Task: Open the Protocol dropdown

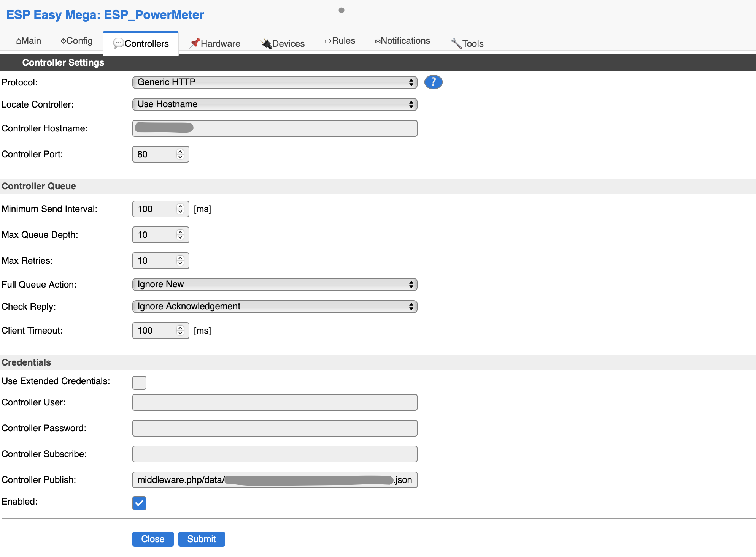Action: coord(275,82)
